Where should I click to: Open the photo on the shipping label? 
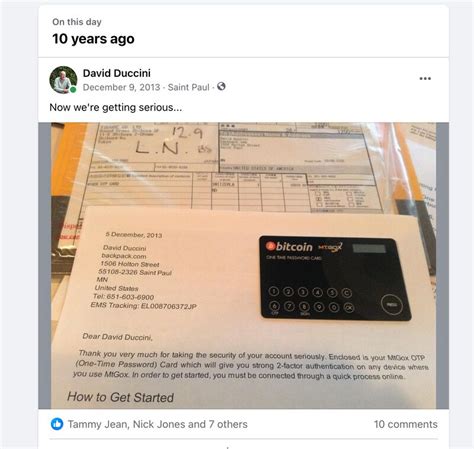(x=233, y=165)
